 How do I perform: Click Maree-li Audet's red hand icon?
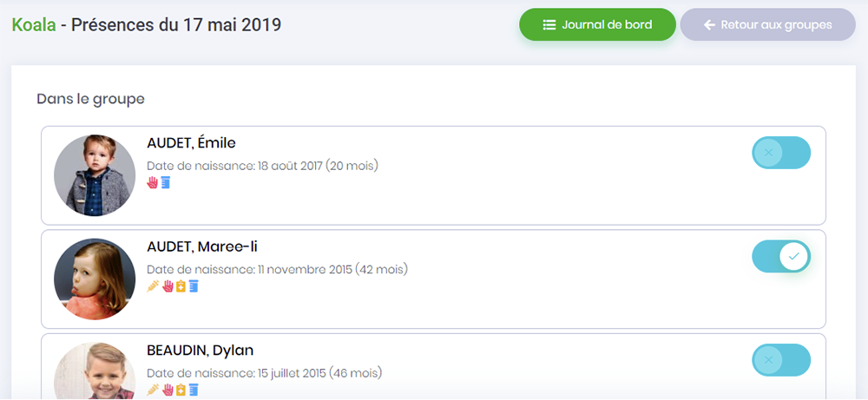(168, 286)
